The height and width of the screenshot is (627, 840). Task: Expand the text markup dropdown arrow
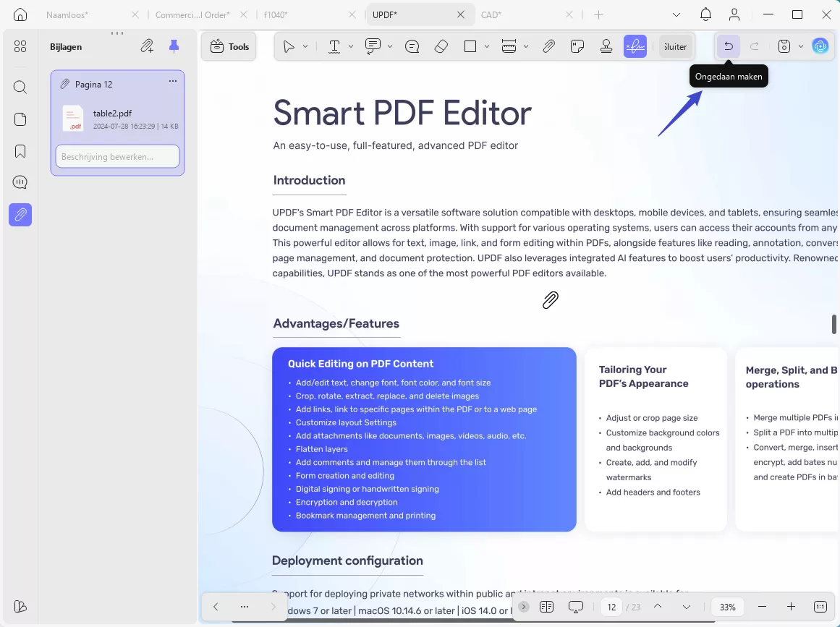coord(351,46)
